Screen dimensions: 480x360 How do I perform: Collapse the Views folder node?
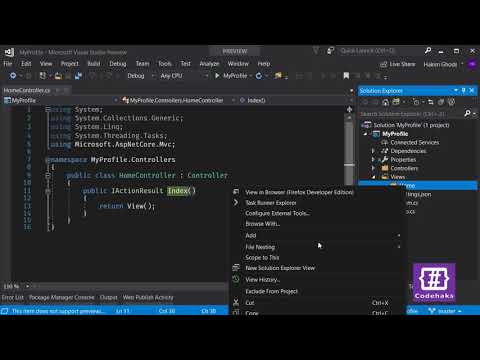tap(373, 177)
